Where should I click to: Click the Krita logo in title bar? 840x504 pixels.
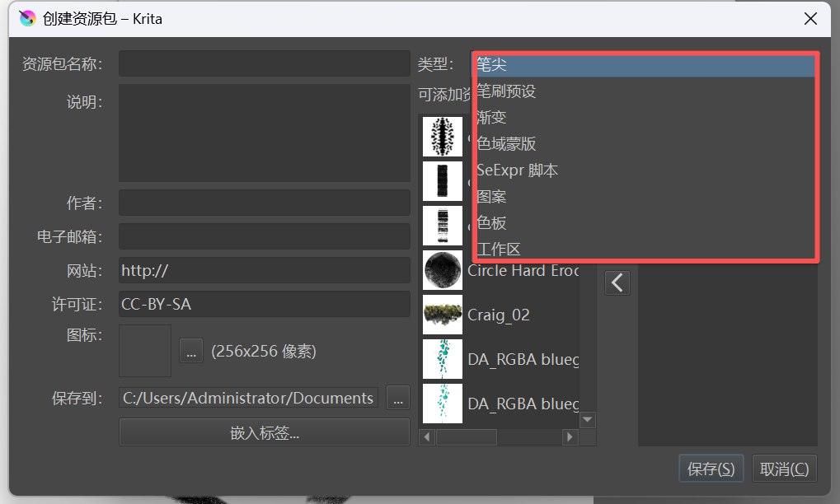28,18
